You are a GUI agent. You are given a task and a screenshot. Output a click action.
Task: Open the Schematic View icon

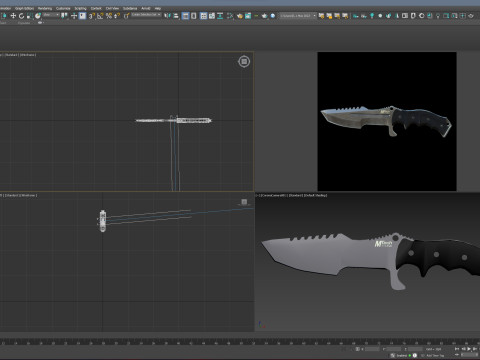220,16
